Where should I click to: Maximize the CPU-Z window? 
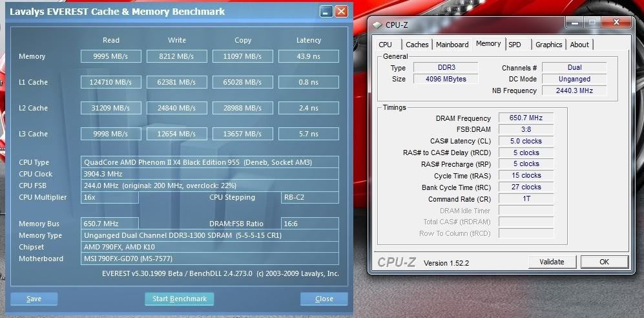[x=592, y=23]
